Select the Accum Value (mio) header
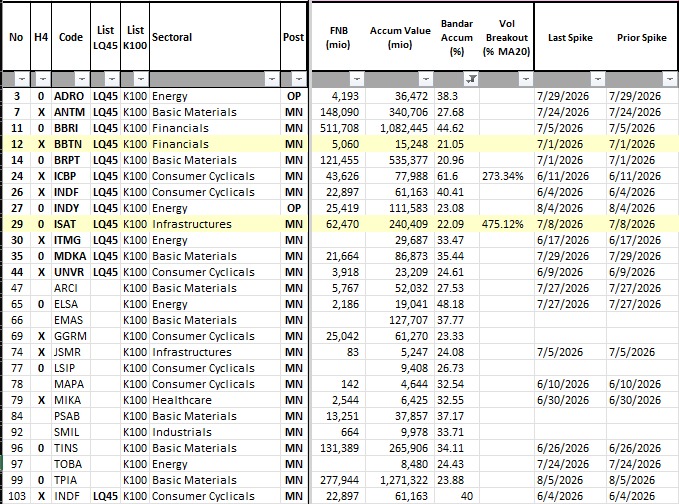Viewport: 679px width, 504px height. coord(400,37)
